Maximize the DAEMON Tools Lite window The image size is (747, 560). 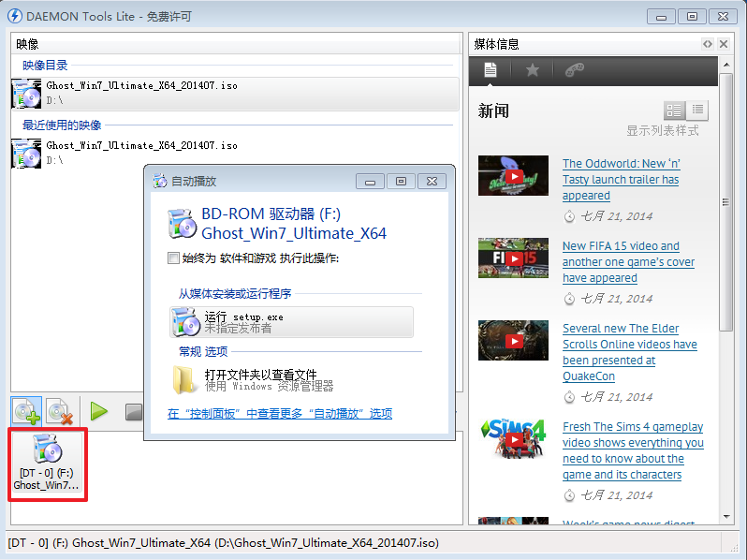click(692, 17)
